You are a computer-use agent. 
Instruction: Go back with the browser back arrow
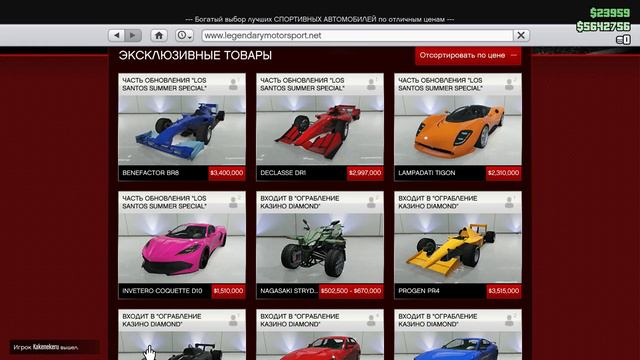pos(117,36)
